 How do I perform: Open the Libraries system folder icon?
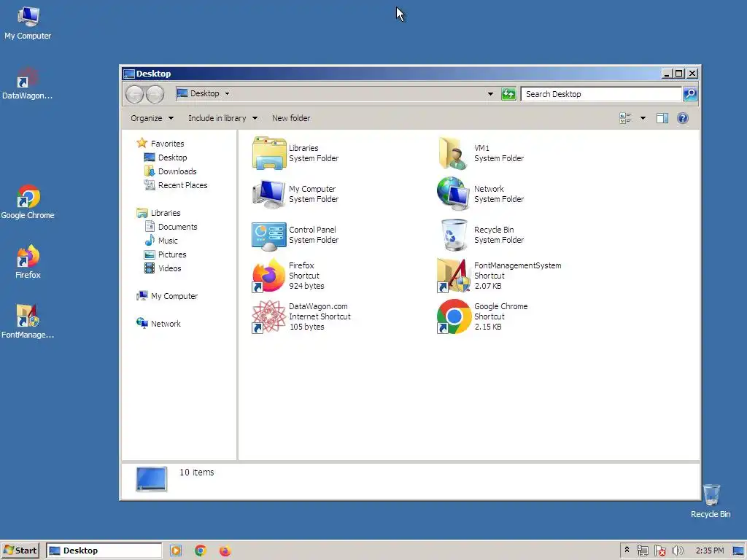(269, 153)
